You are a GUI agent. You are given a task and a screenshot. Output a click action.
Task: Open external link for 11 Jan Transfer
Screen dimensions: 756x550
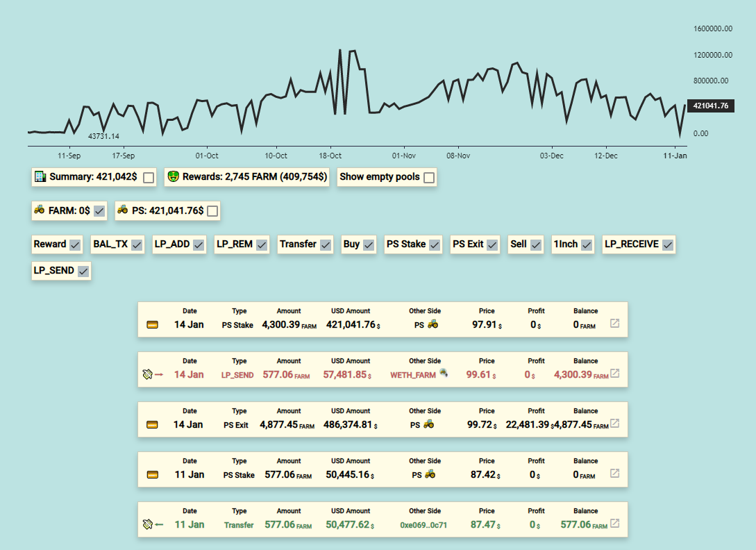[615, 523]
